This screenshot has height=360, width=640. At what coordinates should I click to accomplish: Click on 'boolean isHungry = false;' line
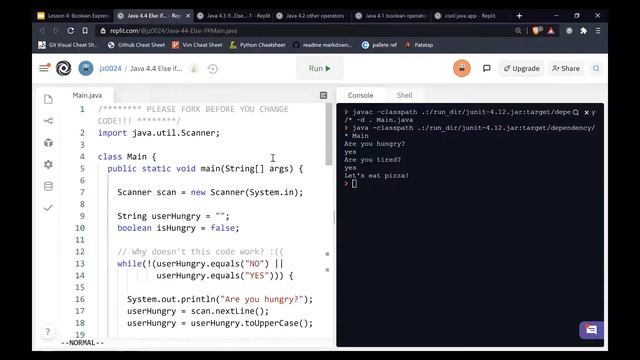tap(178, 228)
